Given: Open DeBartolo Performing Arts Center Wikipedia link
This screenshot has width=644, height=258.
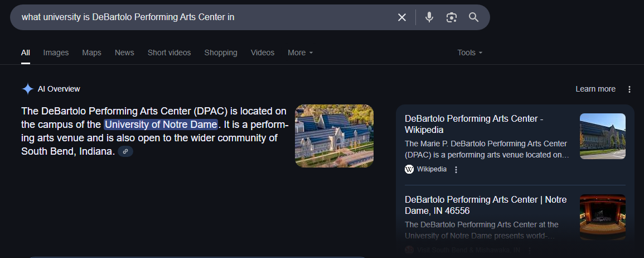Looking at the screenshot, I should [x=473, y=124].
